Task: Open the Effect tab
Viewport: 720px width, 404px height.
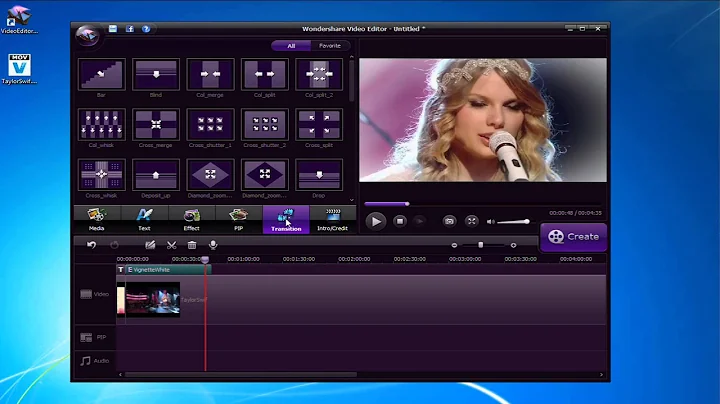Action: pyautogui.click(x=191, y=219)
